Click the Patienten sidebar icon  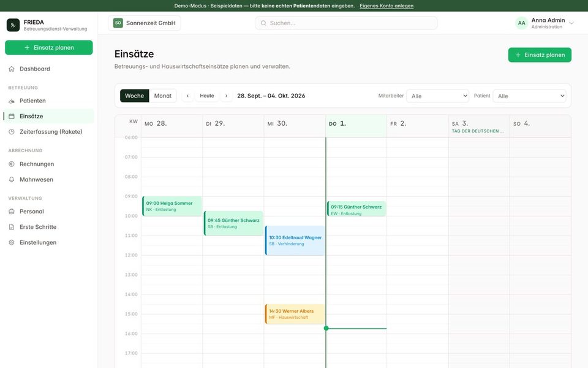(12, 101)
